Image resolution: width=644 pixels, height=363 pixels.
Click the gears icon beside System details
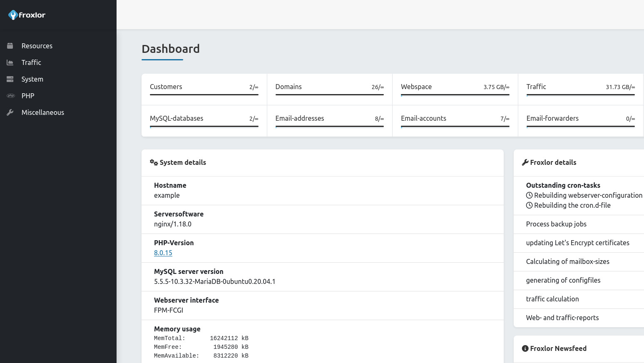154,162
